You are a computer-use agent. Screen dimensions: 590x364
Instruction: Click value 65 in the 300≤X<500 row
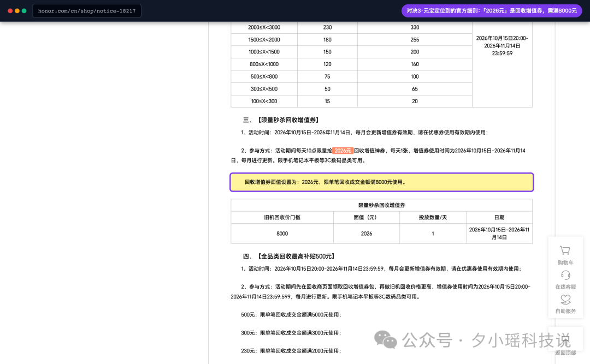coord(415,89)
